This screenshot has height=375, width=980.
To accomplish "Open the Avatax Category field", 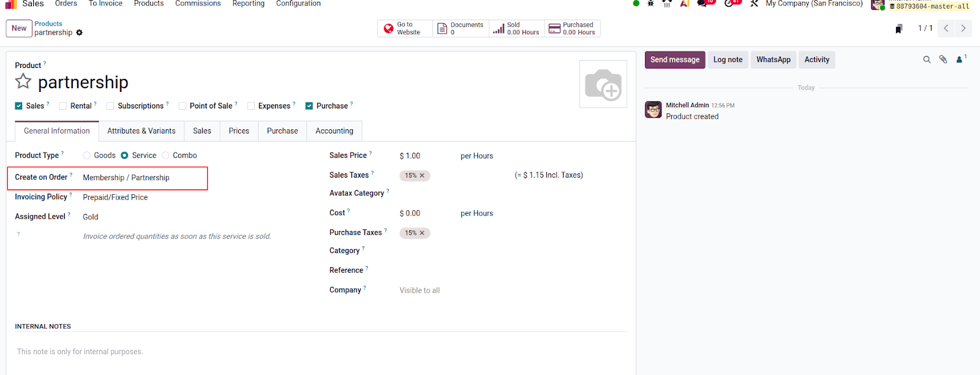I will (453, 194).
